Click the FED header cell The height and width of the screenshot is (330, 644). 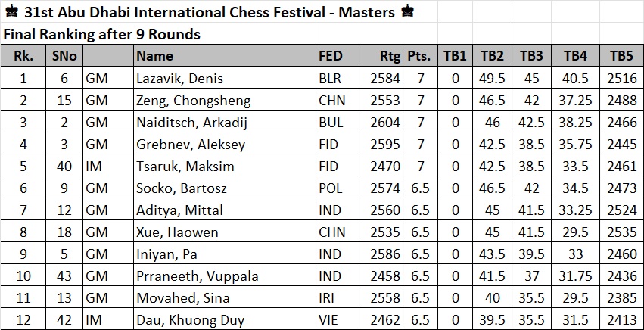(x=338, y=55)
